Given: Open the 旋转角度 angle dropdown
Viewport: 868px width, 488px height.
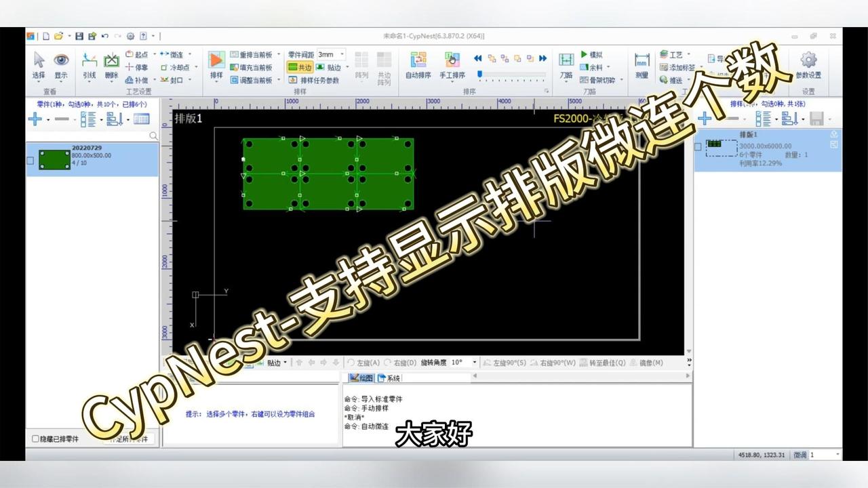Looking at the screenshot, I should coord(475,361).
